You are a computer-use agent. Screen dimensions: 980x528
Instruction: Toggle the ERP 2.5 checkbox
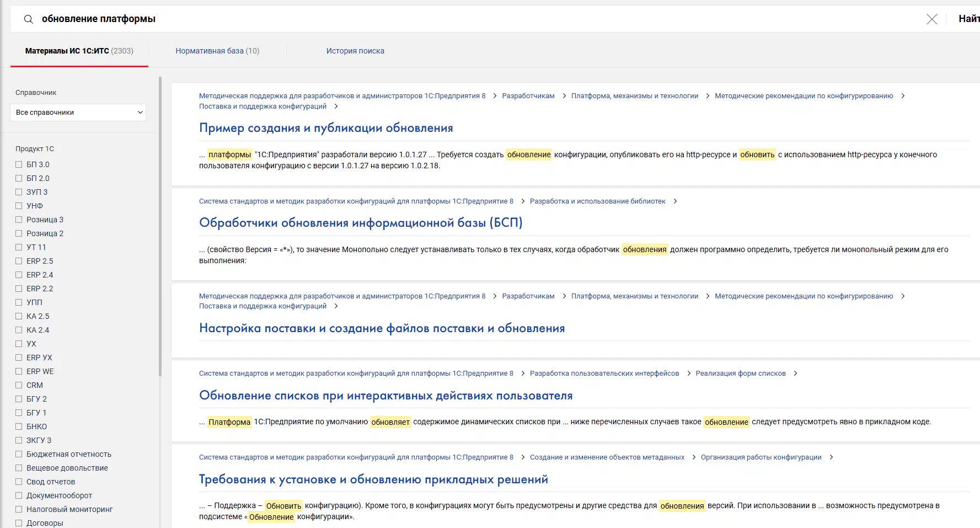(19, 261)
